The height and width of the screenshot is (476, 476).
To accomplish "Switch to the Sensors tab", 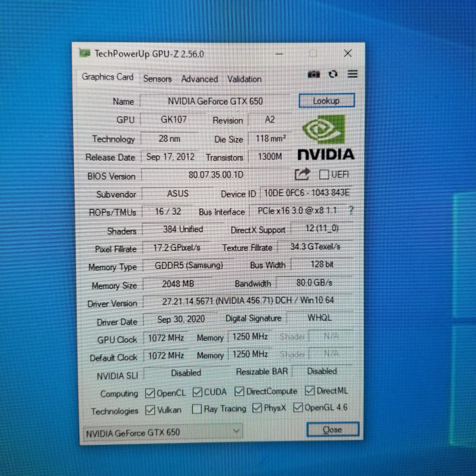I will coord(157,79).
